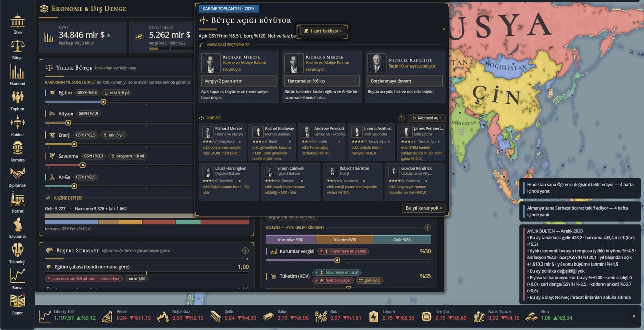Viewport: 644px width, 330px height.
Task: Adjust the Savunma budget slider handle
Action: tap(83, 165)
